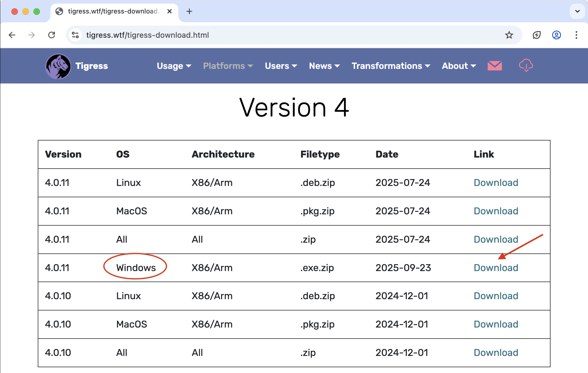Open the Users navigation menu
The height and width of the screenshot is (373, 588).
(x=281, y=66)
